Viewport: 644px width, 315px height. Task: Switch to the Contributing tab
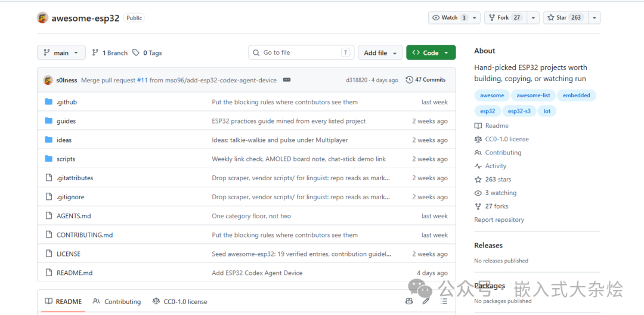coord(117,301)
